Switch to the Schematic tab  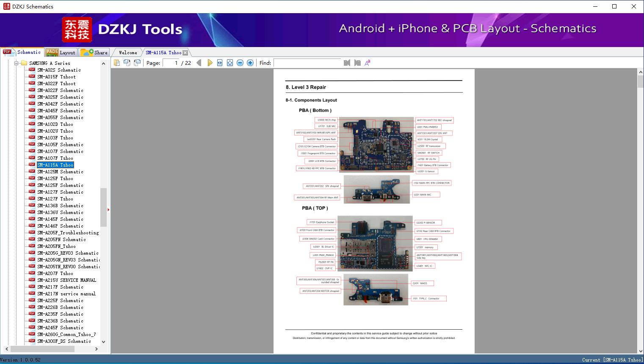click(x=22, y=52)
